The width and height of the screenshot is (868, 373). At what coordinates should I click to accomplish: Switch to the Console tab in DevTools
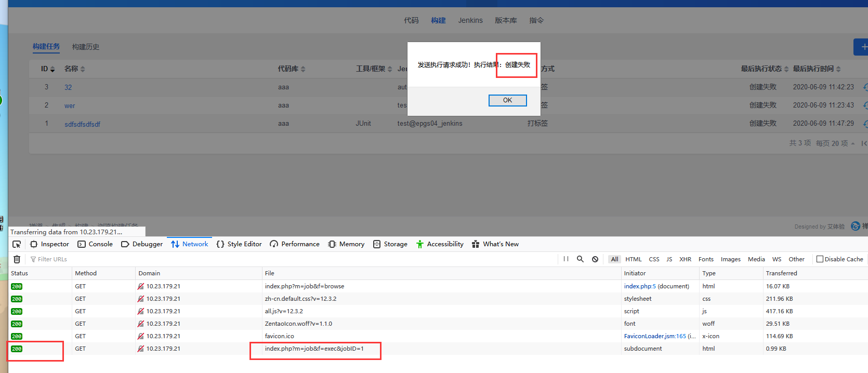[x=95, y=244]
